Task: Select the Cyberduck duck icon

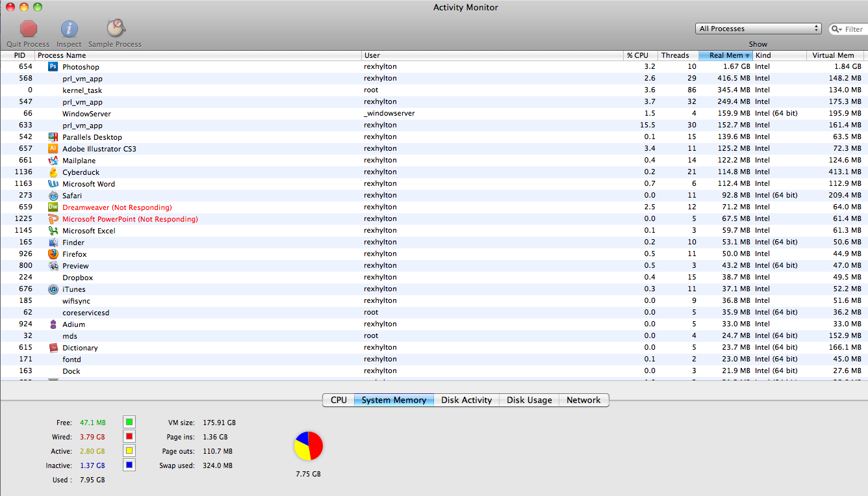Action: pos(53,172)
